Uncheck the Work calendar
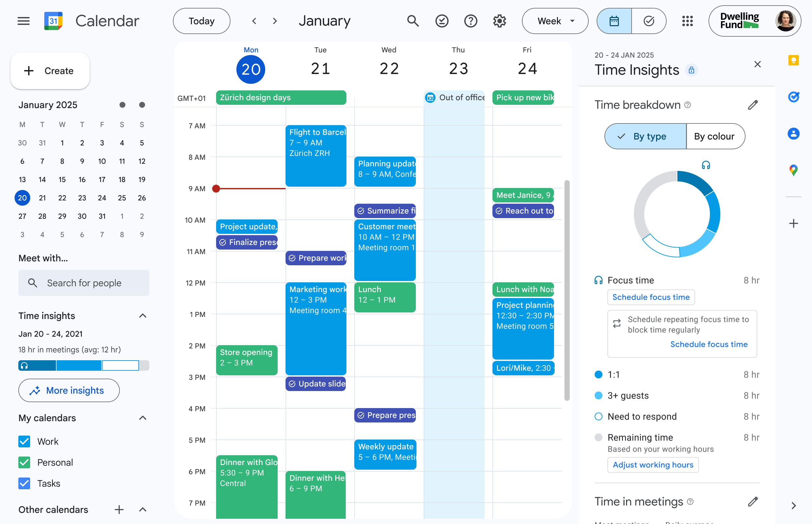This screenshot has height=524, width=812. 24,441
